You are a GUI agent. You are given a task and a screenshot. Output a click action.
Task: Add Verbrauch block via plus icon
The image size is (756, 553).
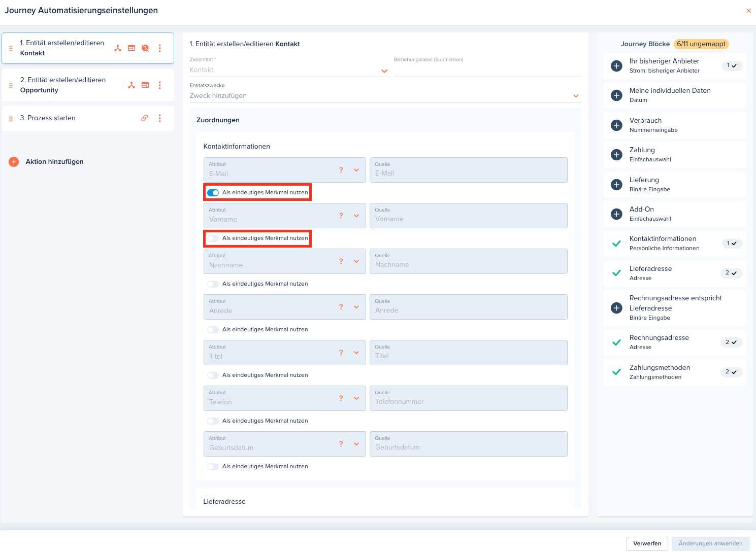[616, 125]
